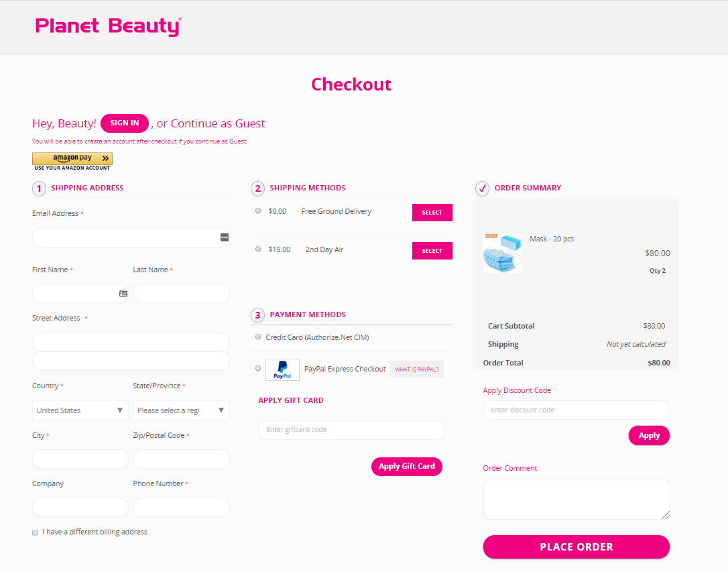Viewport: 728px width, 574px height.
Task: Click the Mask product thumbnail
Action: (x=502, y=253)
